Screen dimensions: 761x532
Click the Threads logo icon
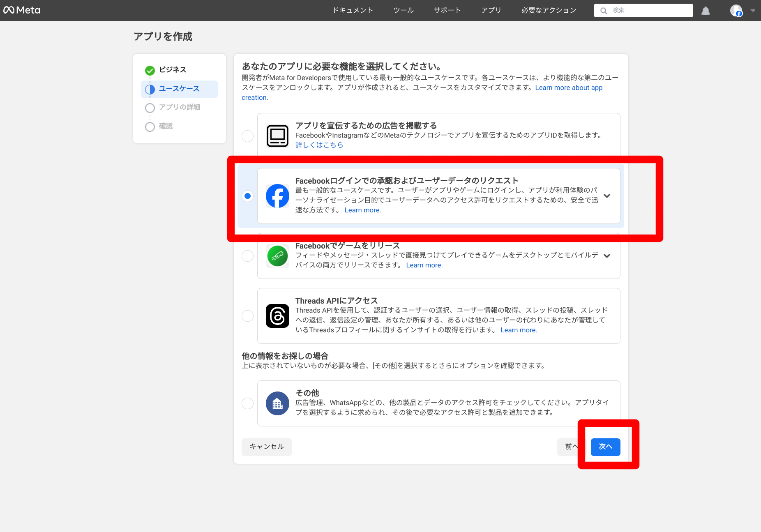click(277, 316)
